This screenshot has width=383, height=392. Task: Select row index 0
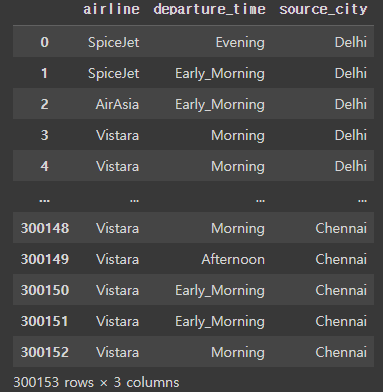pos(45,42)
